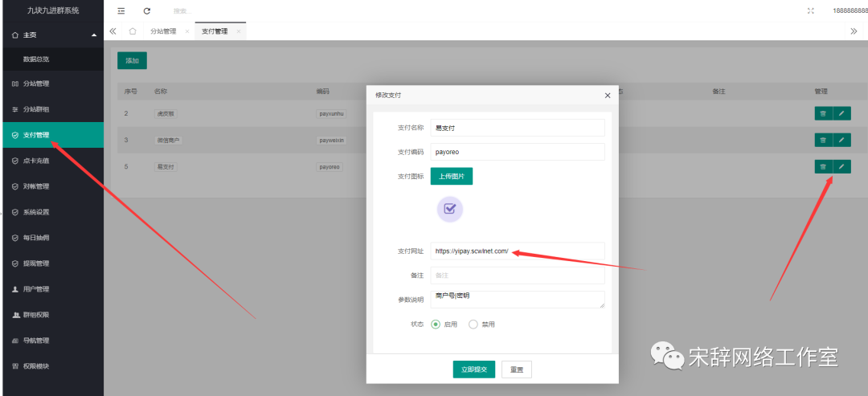Click the 备注 input field
The height and width of the screenshot is (396, 868).
pyautogui.click(x=518, y=276)
